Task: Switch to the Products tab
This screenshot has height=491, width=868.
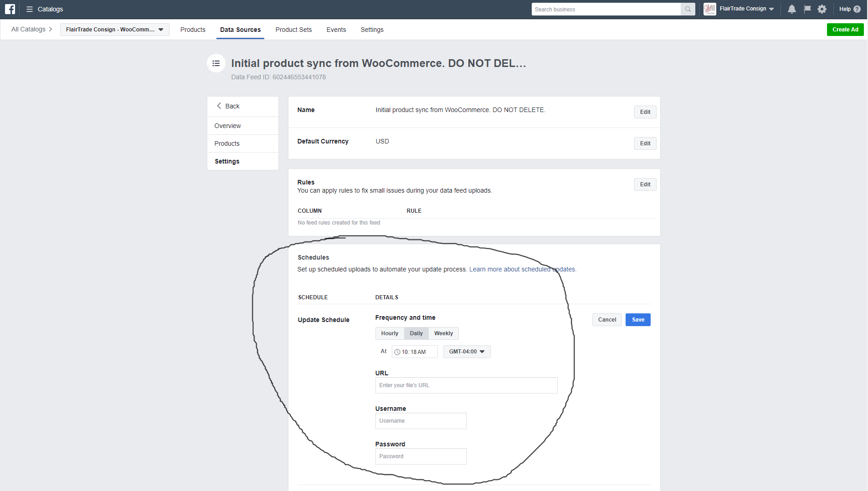Action: (x=193, y=30)
